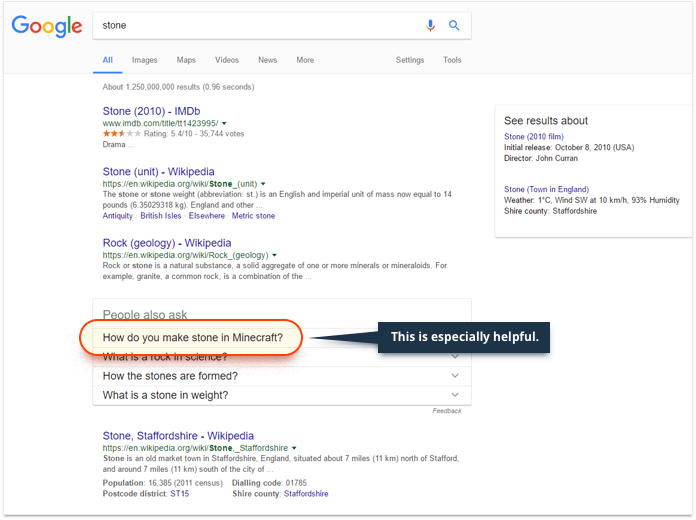
Task: Click 'People also ask' heading
Action: (145, 314)
